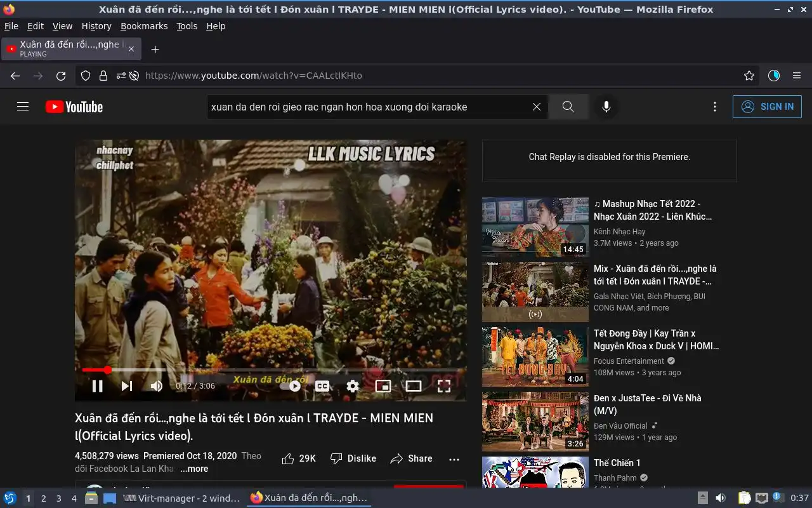Clear the search query with X
Image resolution: width=812 pixels, height=508 pixels.
537,107
